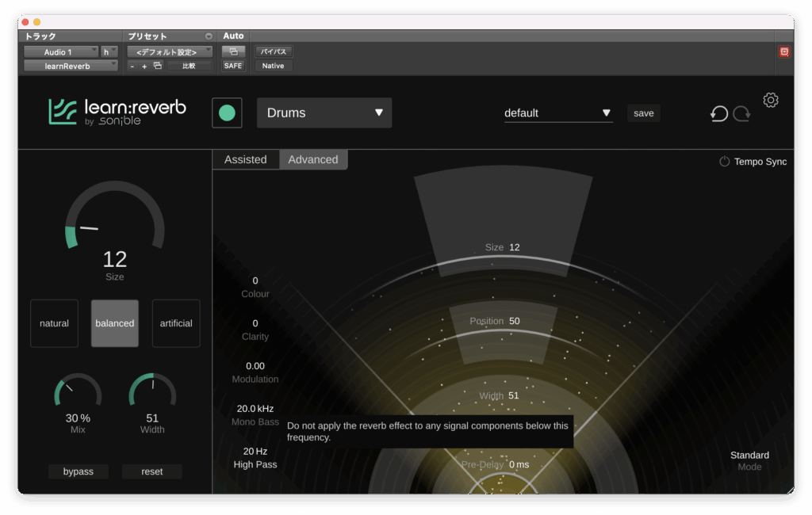Switch to the Assisted tab
Viewport: 812px width, 515px height.
tap(246, 159)
